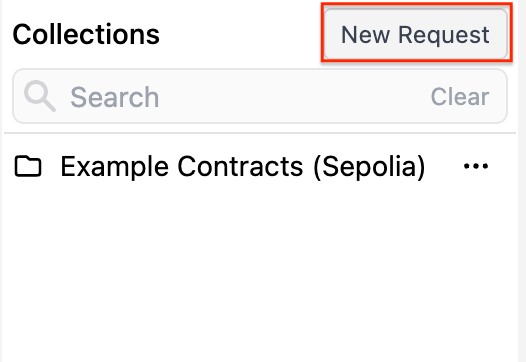Viewport: 526px width, 362px height.
Task: Open the Example Contracts (Sepolia) collection
Action: click(x=243, y=166)
